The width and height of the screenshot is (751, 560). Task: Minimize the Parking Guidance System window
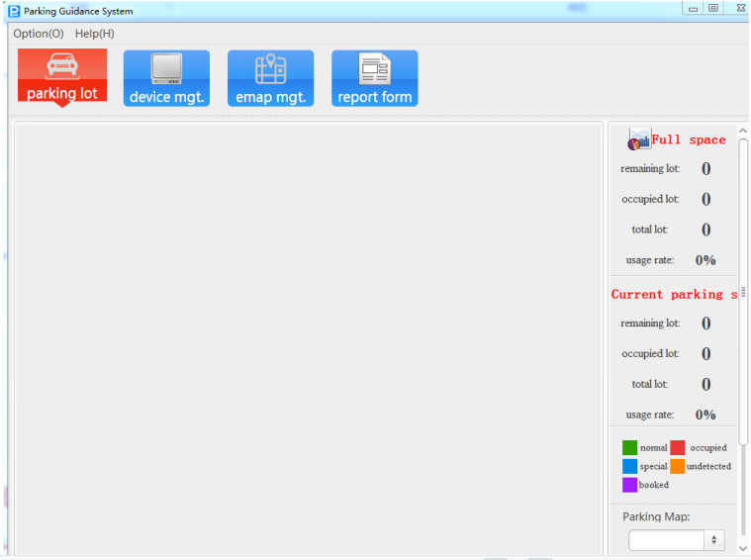click(693, 9)
